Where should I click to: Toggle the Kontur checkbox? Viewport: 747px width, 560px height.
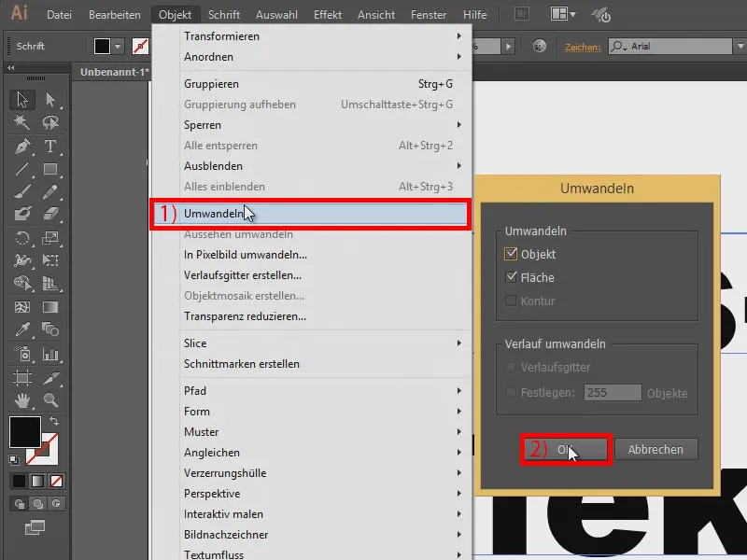click(x=511, y=301)
